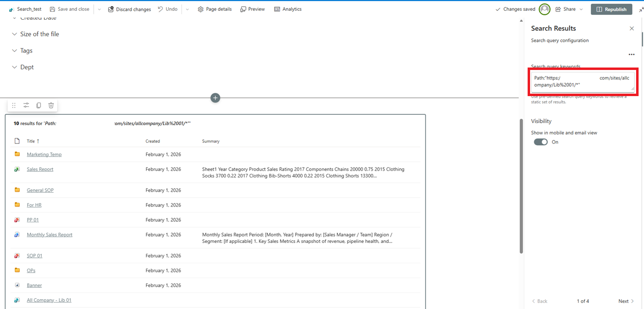This screenshot has width=644, height=309.
Task: Click the Sales Report Excel file icon
Action: (17, 169)
